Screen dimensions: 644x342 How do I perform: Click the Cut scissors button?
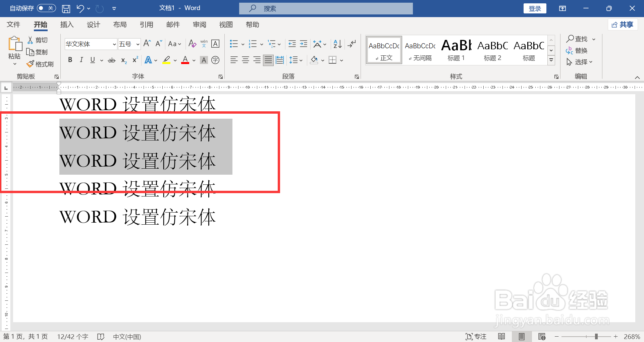tap(38, 40)
